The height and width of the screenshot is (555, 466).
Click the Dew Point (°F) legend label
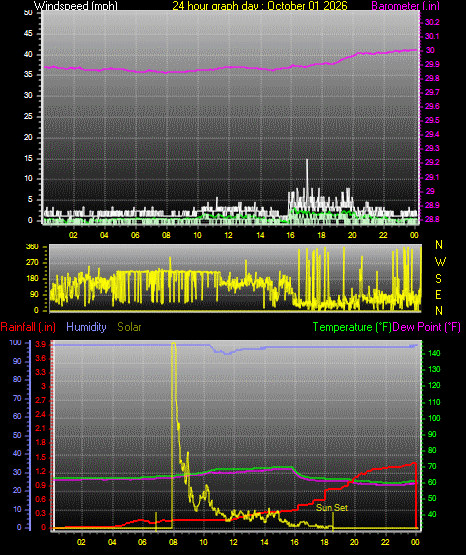427,327
